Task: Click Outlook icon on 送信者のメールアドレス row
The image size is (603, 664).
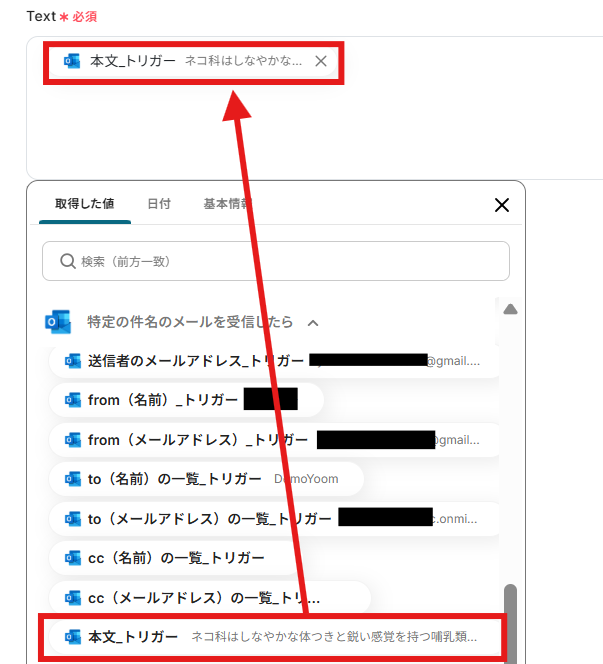Action: [x=72, y=361]
